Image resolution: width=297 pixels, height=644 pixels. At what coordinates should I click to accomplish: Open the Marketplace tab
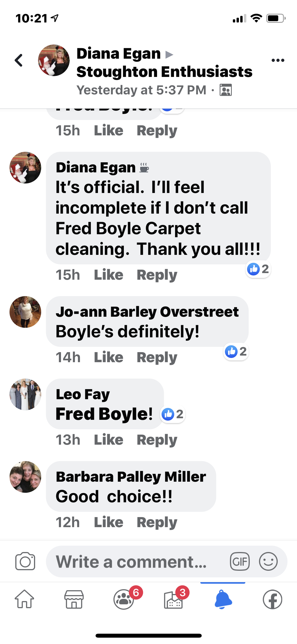pos(74,599)
